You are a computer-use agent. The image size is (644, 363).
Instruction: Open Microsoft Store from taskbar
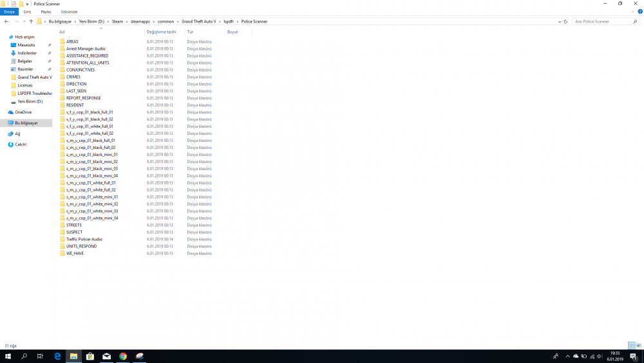tap(90, 357)
